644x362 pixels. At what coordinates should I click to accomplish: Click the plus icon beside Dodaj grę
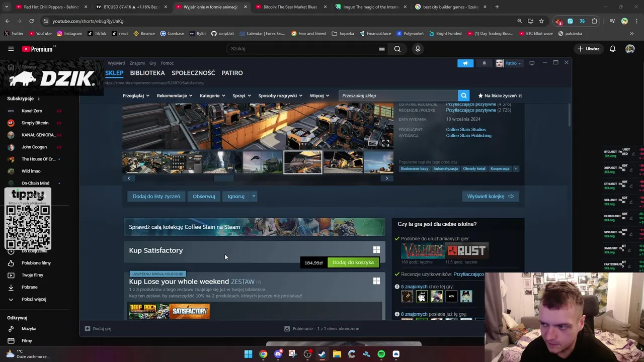(88, 329)
